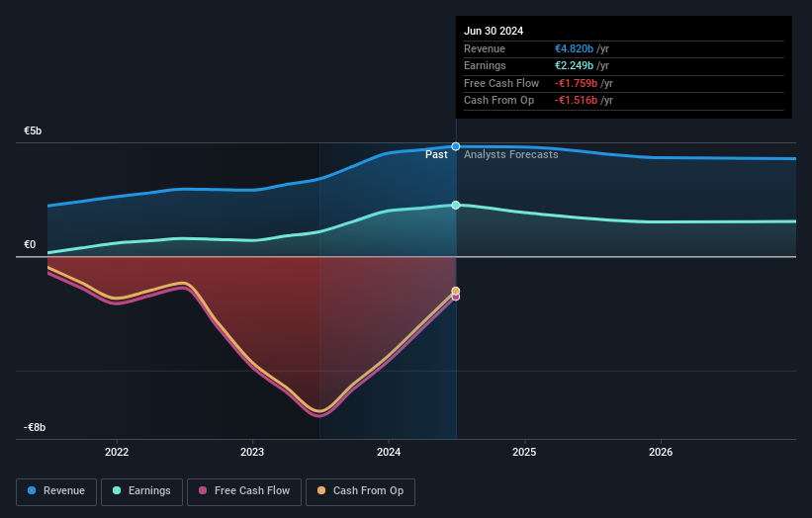
Task: Toggle the Cash From Op legend button
Action: pyautogui.click(x=360, y=491)
